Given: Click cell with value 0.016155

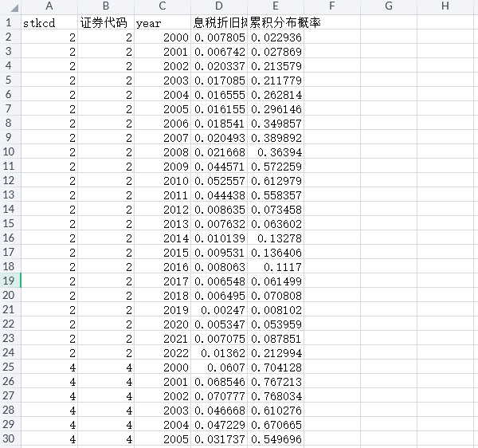Looking at the screenshot, I should coord(219,109).
